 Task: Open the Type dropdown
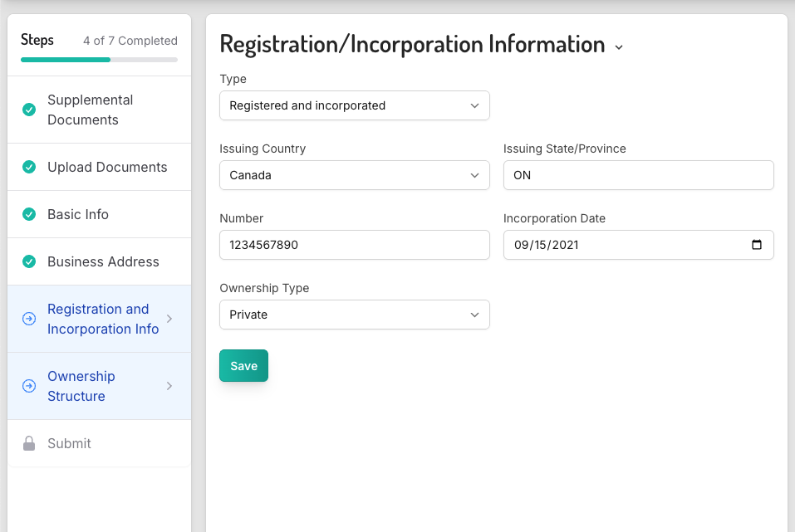click(x=354, y=105)
